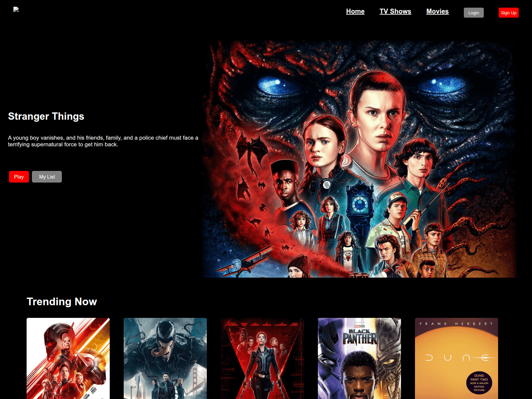Open the Stranger Things hero poster
Screen dimensions: 532x399
359,159
